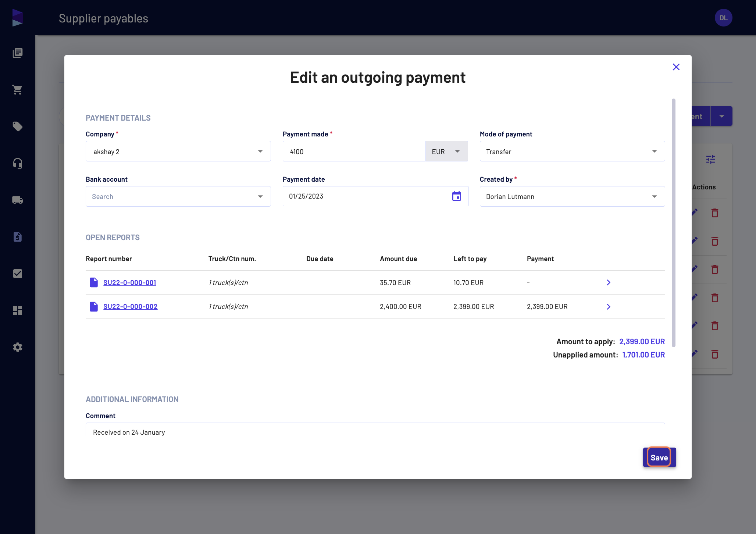Open the settings gear sidebar icon

pos(18,347)
